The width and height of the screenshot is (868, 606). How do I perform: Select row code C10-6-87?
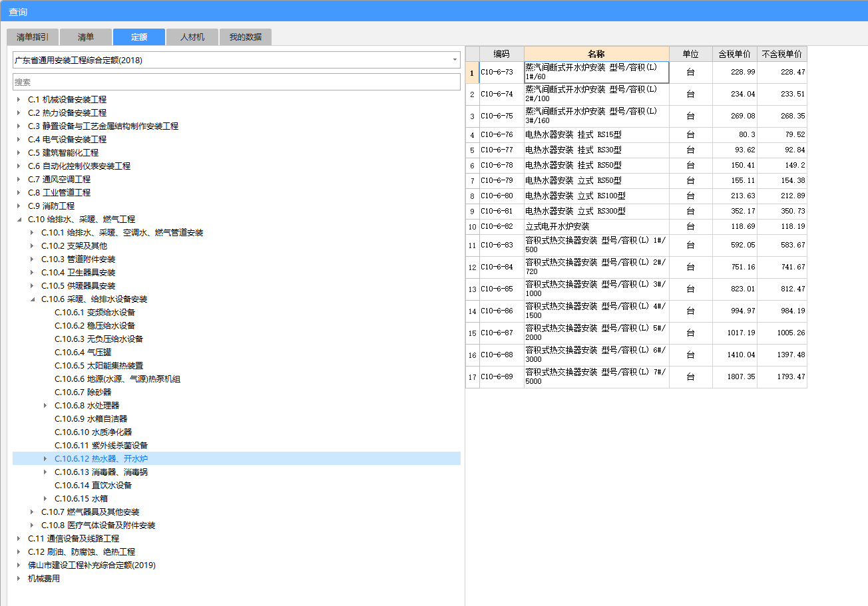click(x=501, y=333)
